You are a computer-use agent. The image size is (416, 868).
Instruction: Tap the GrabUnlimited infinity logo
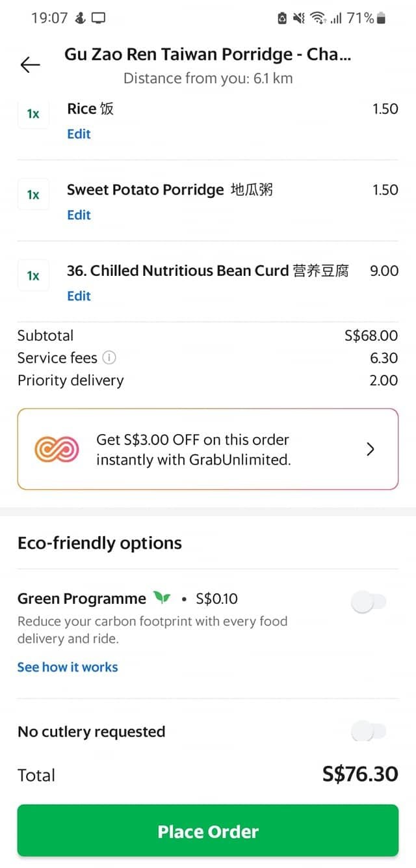click(57, 449)
